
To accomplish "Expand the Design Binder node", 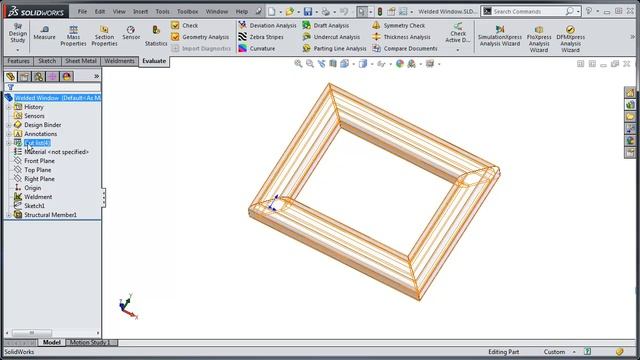I will 9,125.
